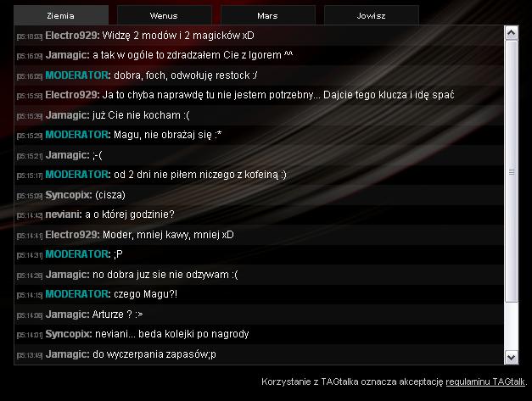Select the Mars tab
The width and height of the screenshot is (532, 401).
267,15
